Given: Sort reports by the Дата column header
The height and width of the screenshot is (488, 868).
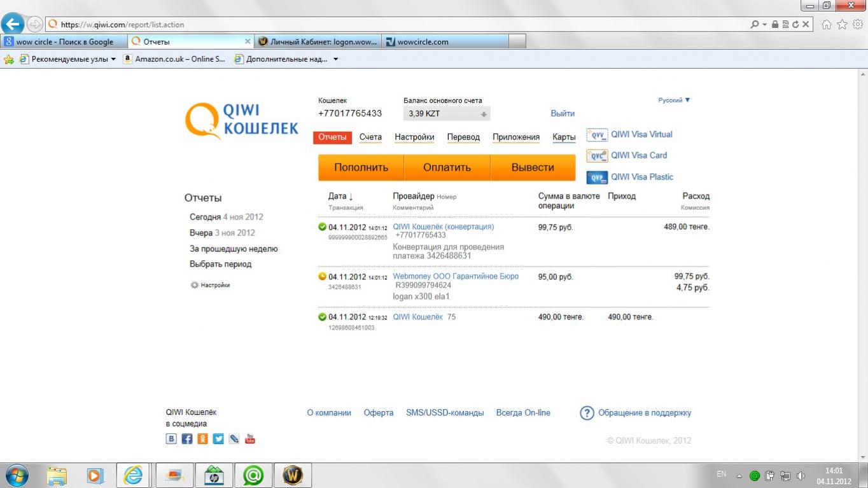Looking at the screenshot, I should click(x=340, y=196).
